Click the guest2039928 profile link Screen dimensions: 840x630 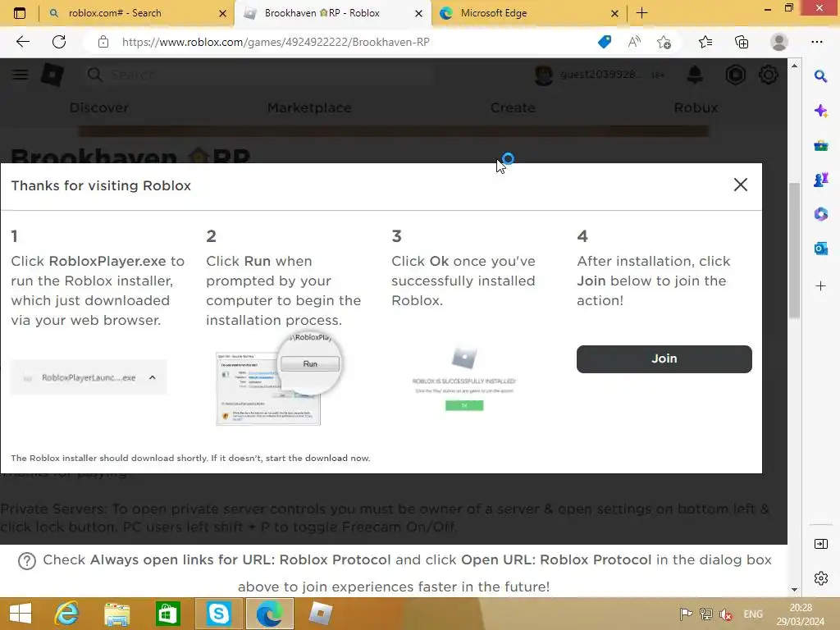[587, 75]
